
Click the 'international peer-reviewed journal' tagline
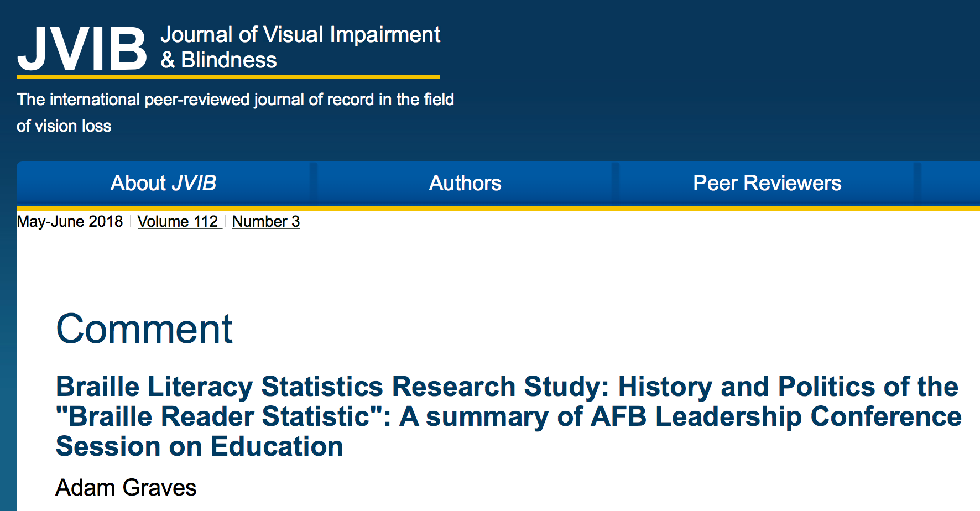[235, 113]
